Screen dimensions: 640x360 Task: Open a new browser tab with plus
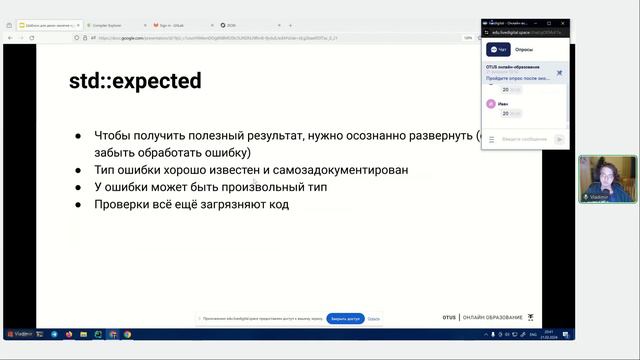pyautogui.click(x=290, y=25)
